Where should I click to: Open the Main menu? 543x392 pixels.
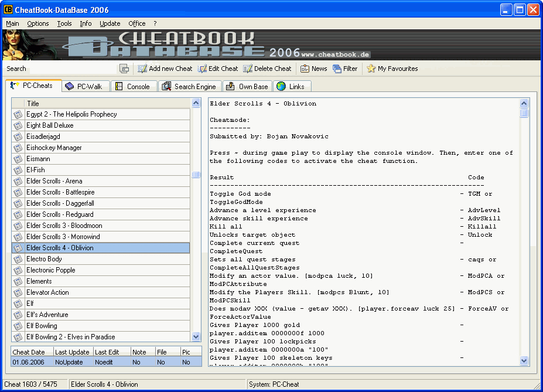point(12,23)
